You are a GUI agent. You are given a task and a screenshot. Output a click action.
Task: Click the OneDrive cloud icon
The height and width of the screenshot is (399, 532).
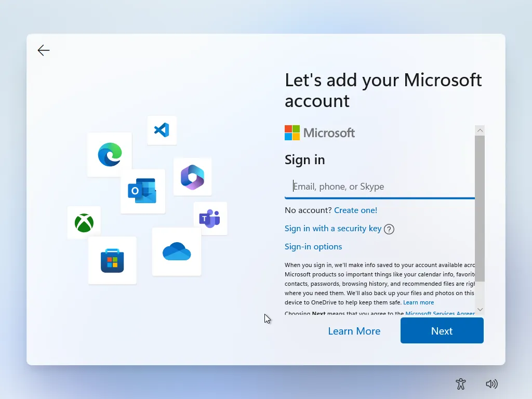click(176, 250)
